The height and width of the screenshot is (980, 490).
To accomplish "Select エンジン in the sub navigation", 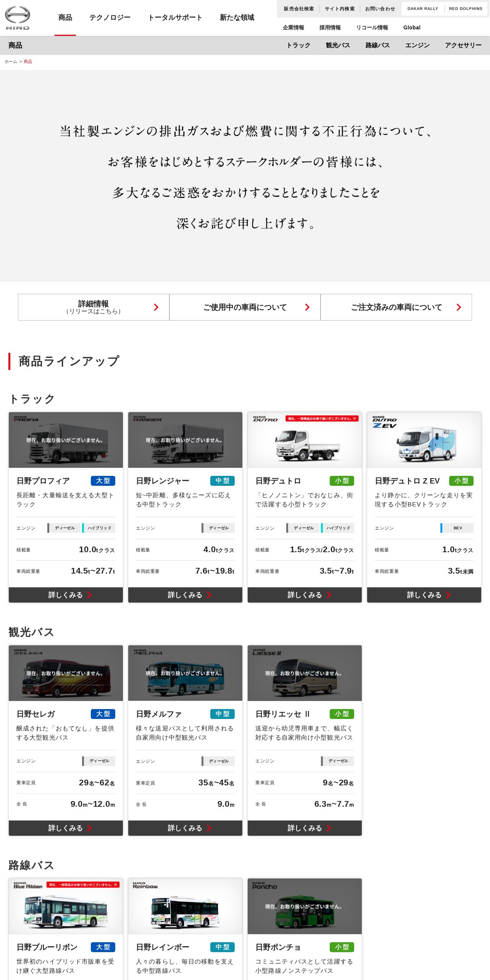I will (417, 45).
